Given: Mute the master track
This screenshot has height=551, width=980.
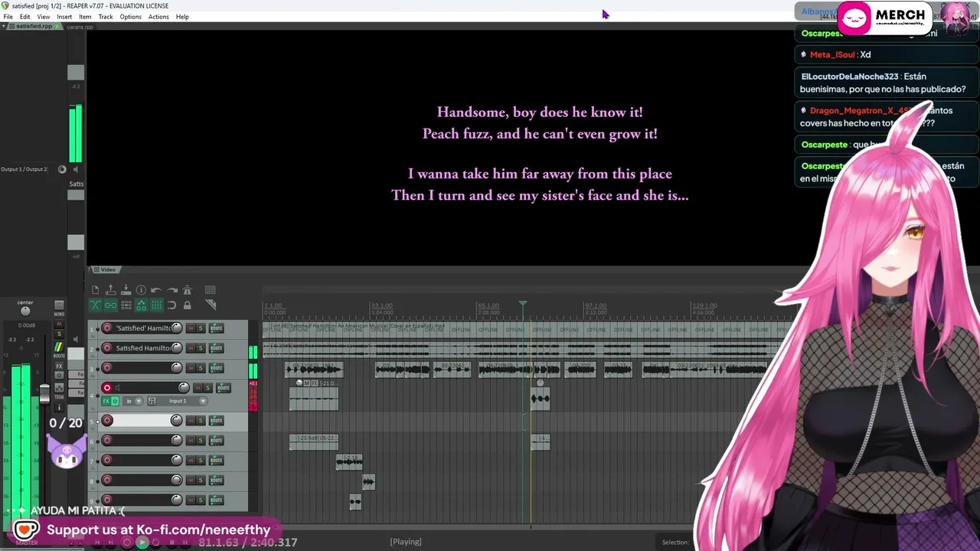Looking at the screenshot, I should [59, 325].
